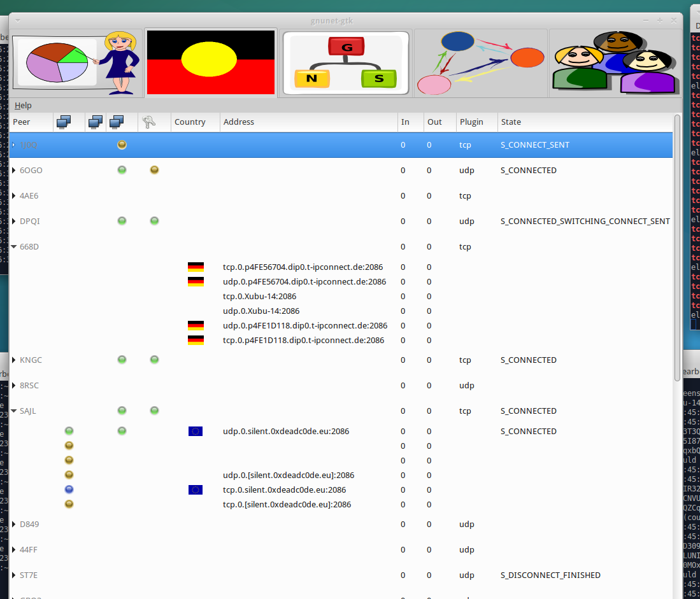Screen dimensions: 700x599
Task: Collapse the SAJL peer entry
Action: tap(14, 411)
